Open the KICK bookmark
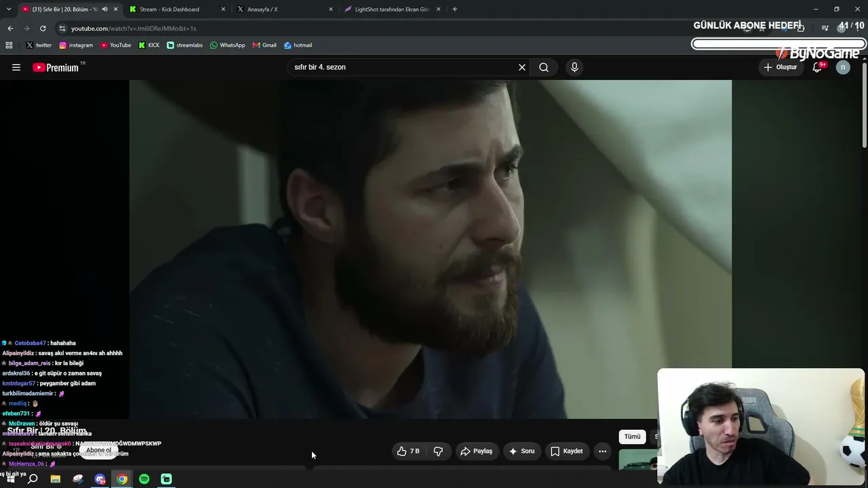 click(x=149, y=45)
